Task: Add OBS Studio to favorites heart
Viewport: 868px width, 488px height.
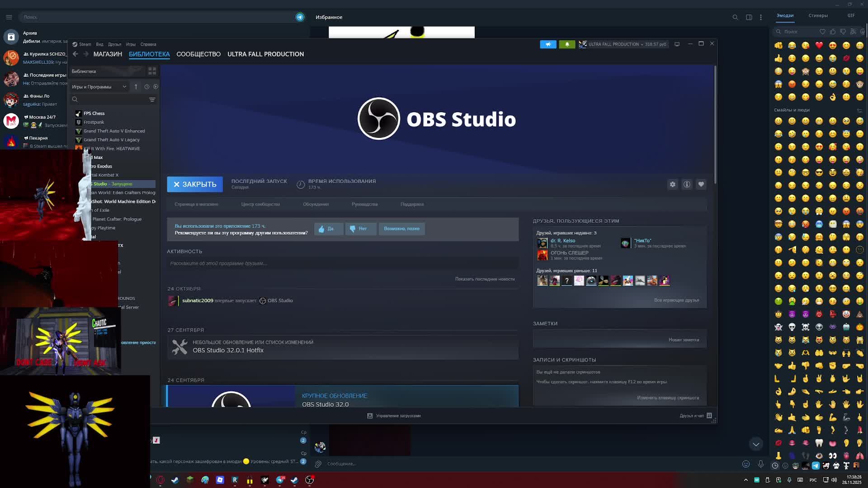Action: tap(701, 184)
